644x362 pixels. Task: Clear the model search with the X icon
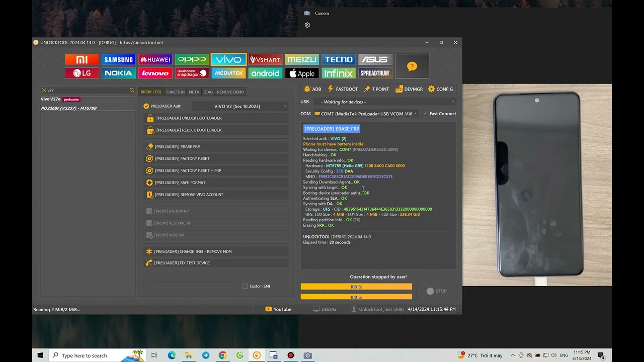[44, 90]
